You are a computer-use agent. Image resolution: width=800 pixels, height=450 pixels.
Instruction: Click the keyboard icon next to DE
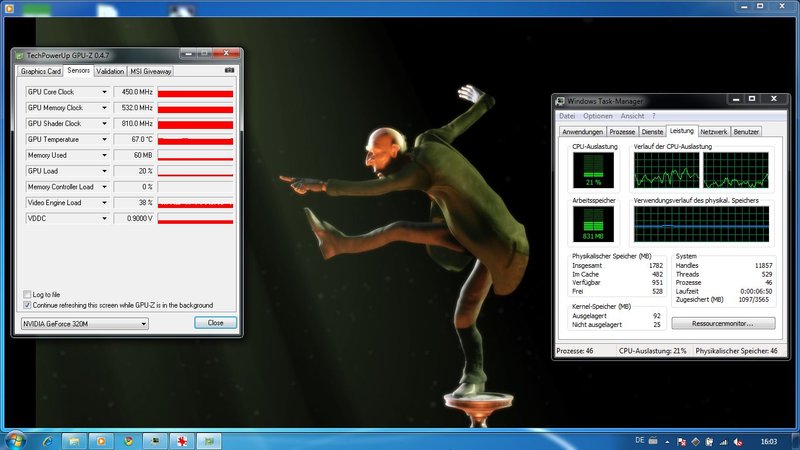(x=653, y=440)
